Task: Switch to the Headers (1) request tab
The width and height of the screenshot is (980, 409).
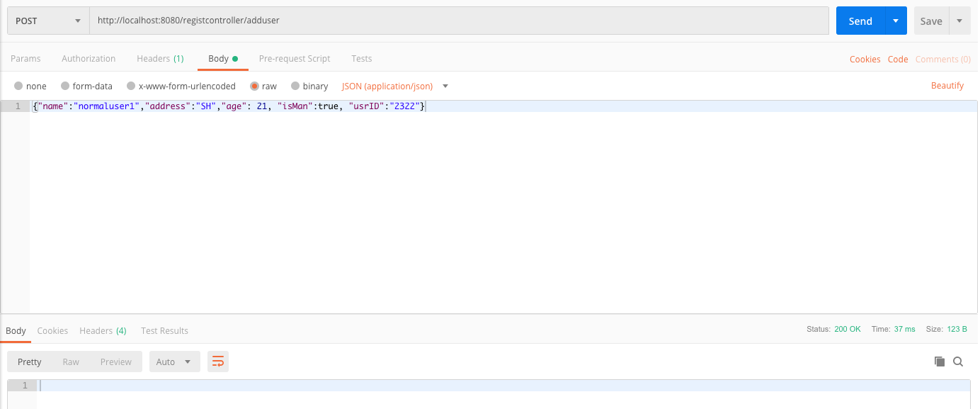Action: (160, 58)
